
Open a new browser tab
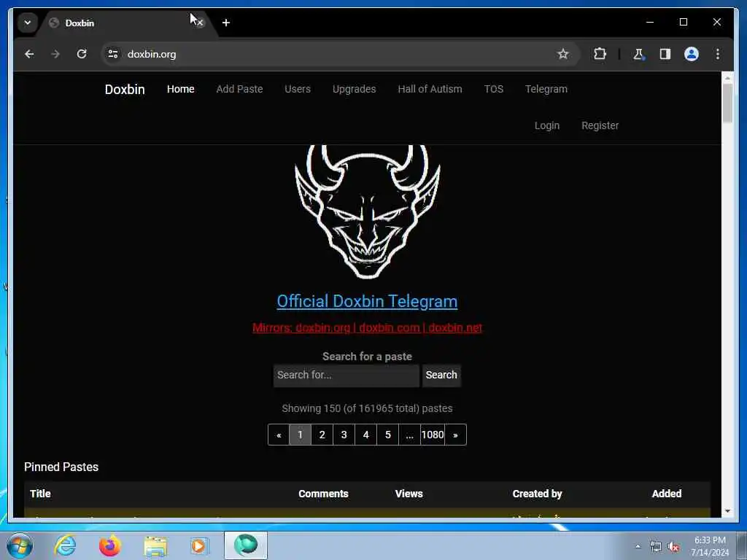pos(226,23)
